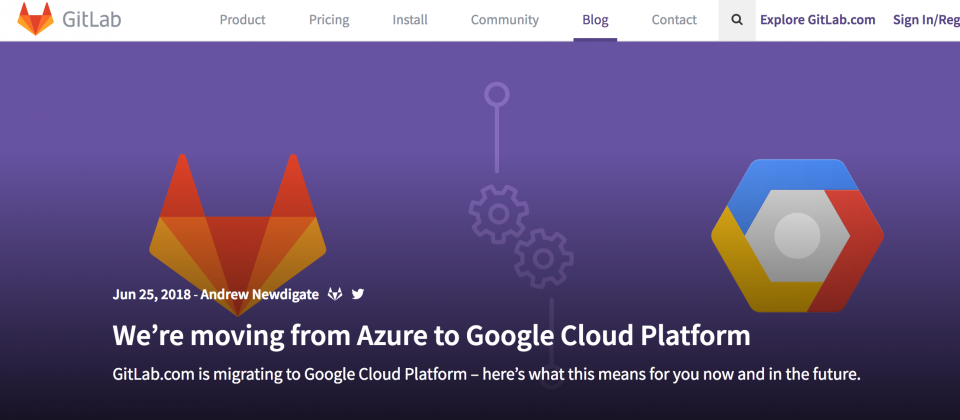Click the GitLab wordmark text in header
The image size is (960, 420).
click(92, 20)
